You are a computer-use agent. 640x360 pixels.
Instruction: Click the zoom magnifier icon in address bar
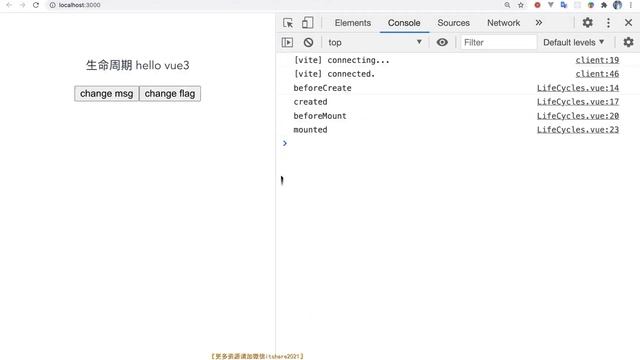click(507, 5)
